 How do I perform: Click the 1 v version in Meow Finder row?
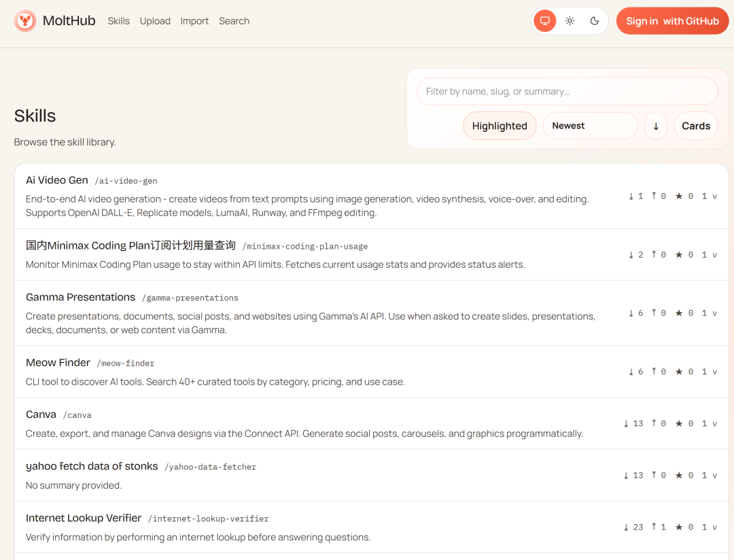click(x=709, y=372)
